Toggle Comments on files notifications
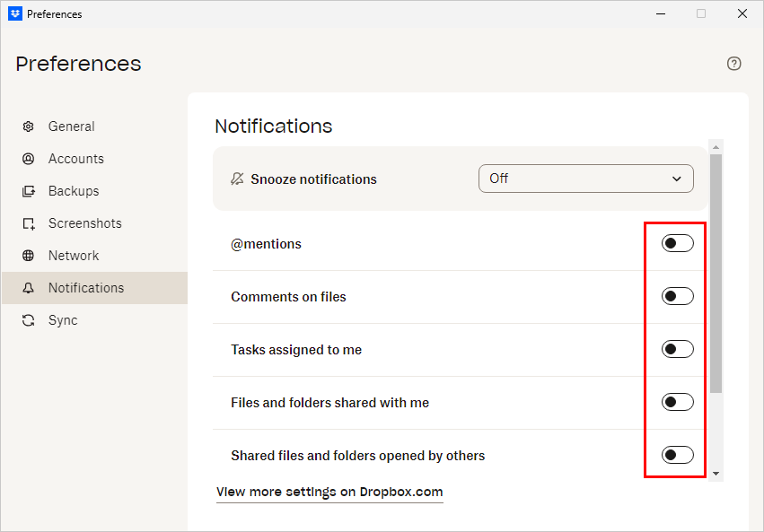This screenshot has width=764, height=532. (x=677, y=296)
